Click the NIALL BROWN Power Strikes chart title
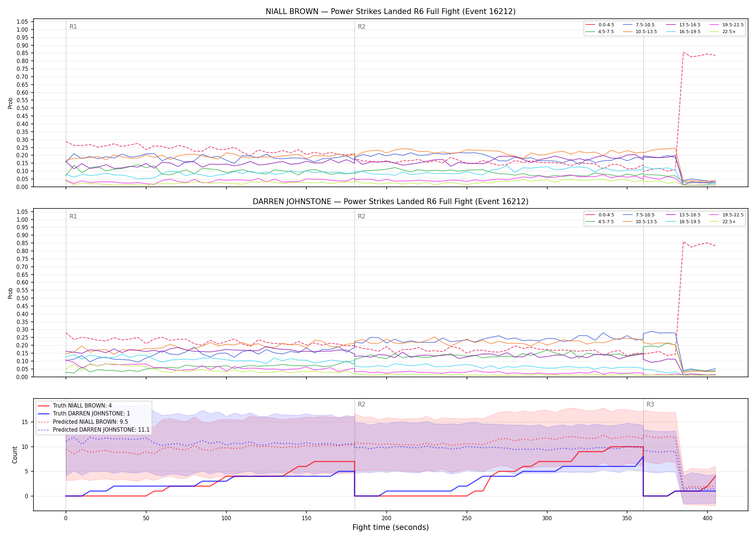 [x=391, y=12]
